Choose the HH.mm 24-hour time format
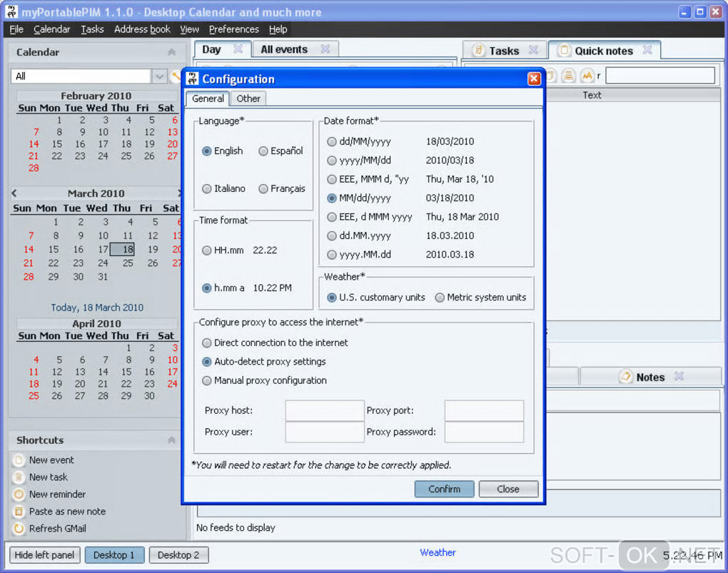This screenshot has width=728, height=573. pyautogui.click(x=207, y=250)
